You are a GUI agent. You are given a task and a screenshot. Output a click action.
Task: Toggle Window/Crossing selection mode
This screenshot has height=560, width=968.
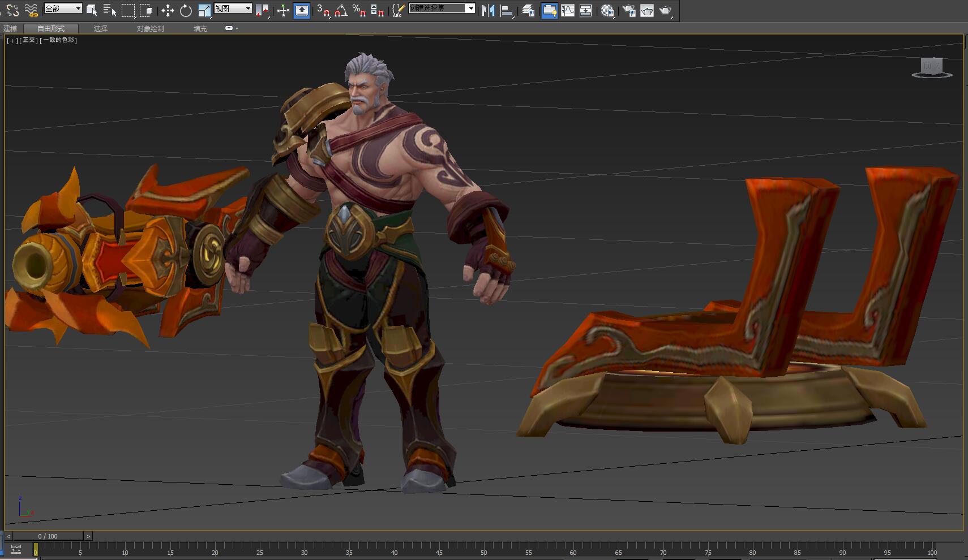(146, 10)
